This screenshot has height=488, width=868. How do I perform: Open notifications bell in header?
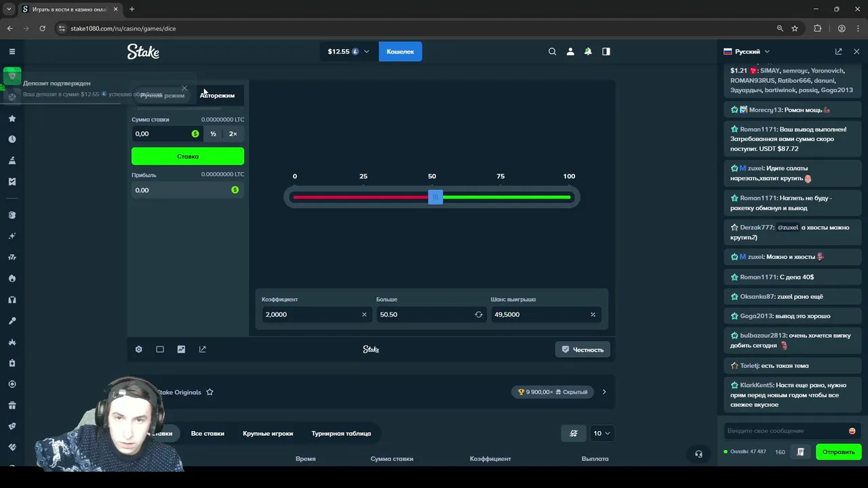[588, 52]
